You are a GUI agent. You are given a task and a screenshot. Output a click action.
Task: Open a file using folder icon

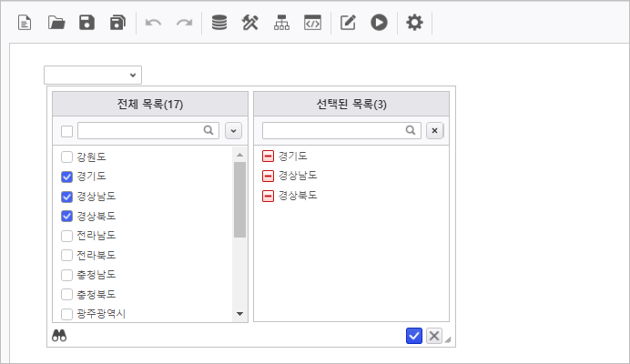click(56, 23)
